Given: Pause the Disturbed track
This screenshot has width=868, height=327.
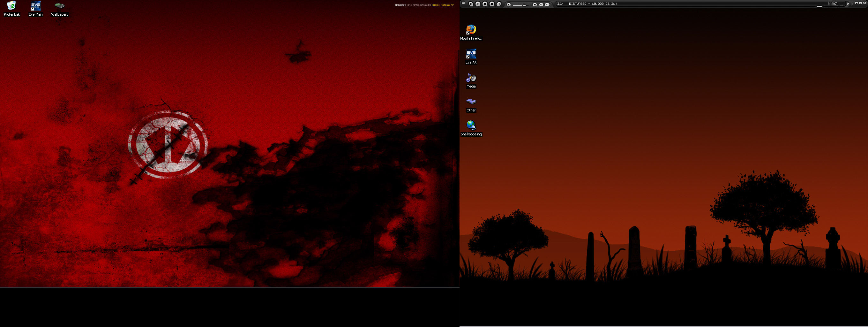Looking at the screenshot, I should pyautogui.click(x=485, y=4).
